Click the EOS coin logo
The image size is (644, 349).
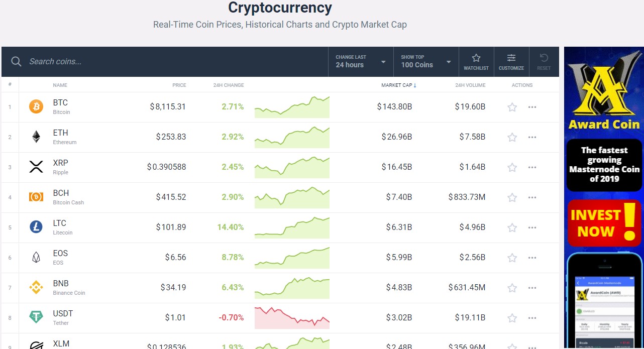click(36, 257)
